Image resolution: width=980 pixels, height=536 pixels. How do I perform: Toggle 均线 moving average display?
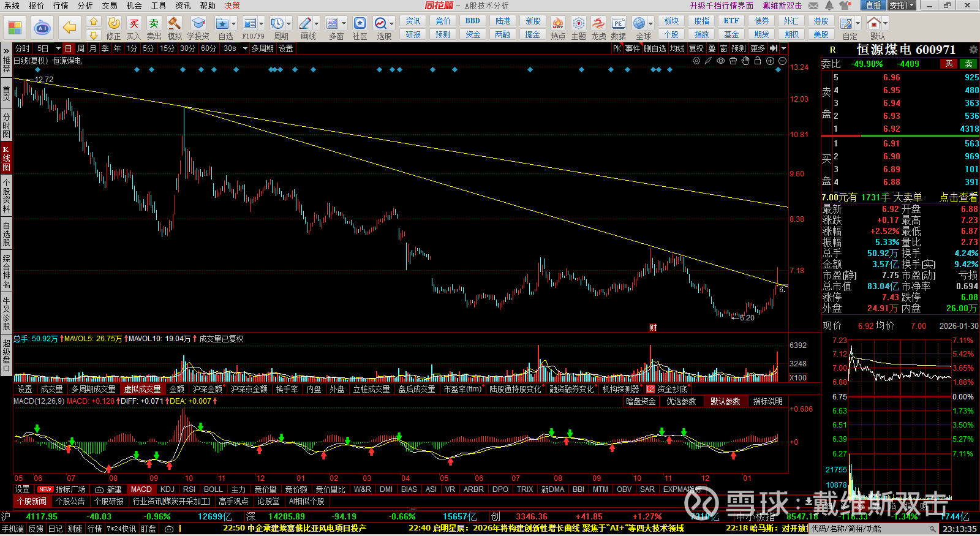(677, 48)
